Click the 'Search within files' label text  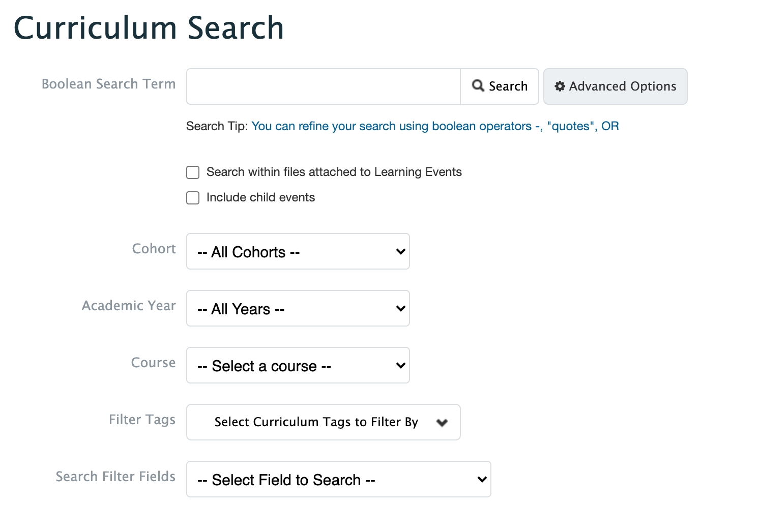coord(334,172)
